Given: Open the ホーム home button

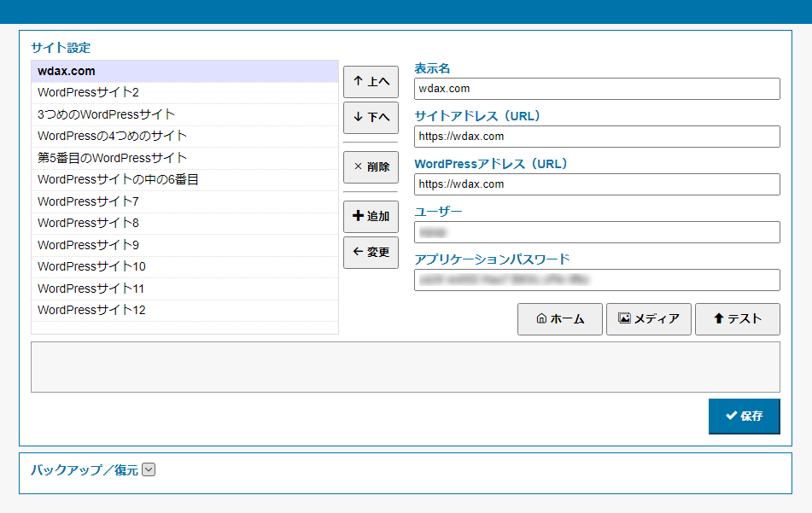Looking at the screenshot, I should coord(559,319).
